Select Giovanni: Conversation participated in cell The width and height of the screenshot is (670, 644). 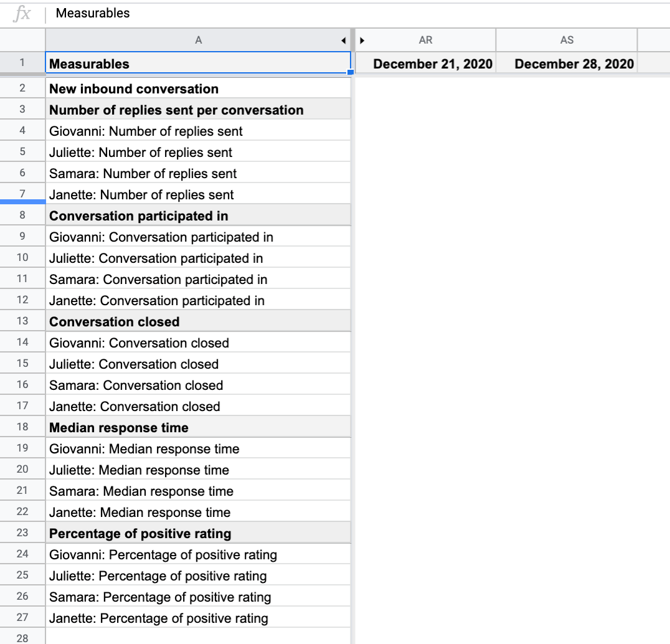point(198,236)
